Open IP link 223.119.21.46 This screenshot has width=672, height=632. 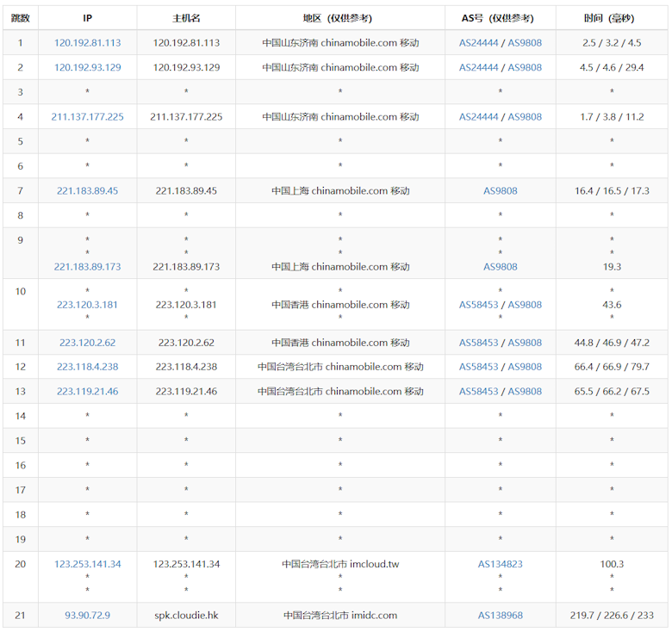tap(87, 391)
